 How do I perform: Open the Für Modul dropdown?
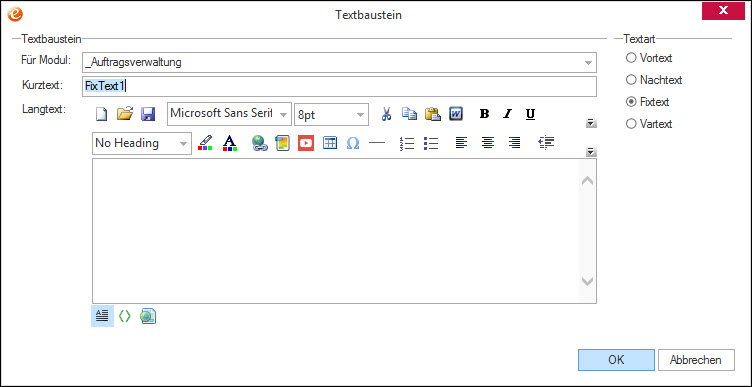point(588,62)
